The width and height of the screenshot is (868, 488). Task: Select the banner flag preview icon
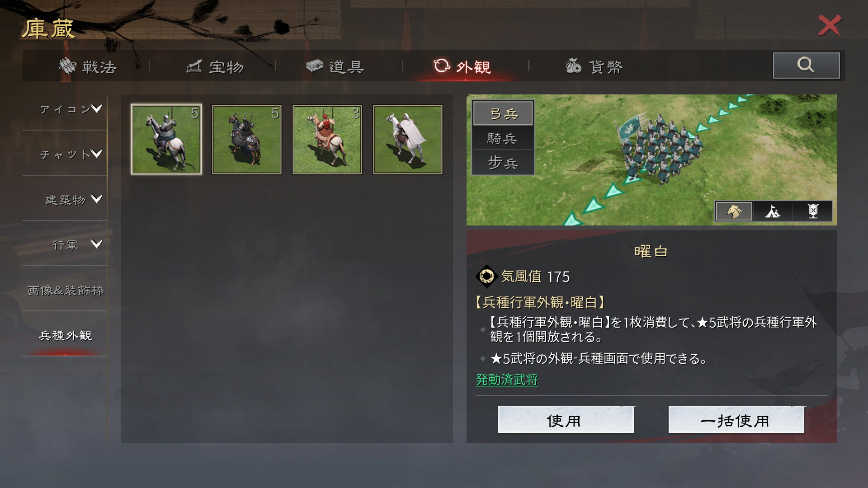(x=812, y=211)
